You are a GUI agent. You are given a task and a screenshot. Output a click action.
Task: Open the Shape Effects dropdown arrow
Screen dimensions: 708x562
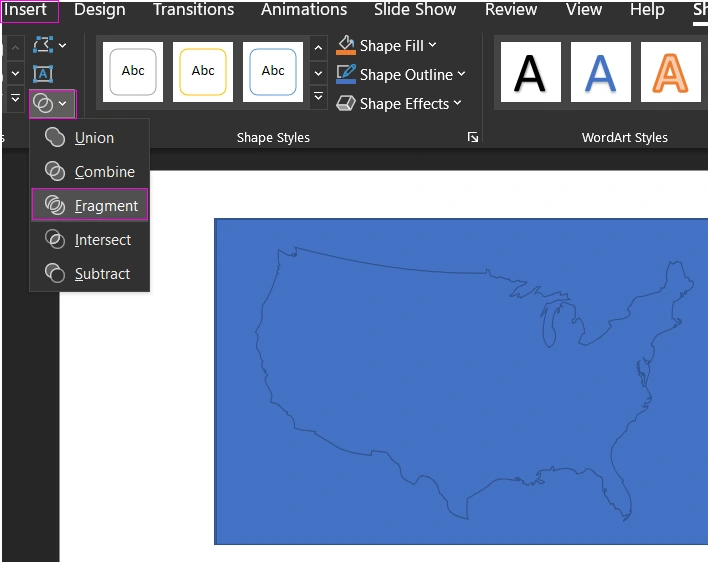point(457,102)
